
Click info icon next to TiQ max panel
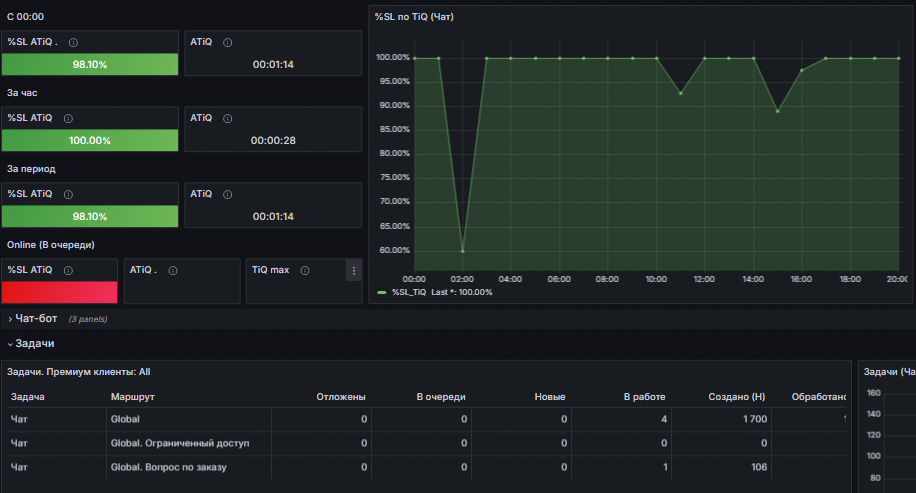[305, 270]
